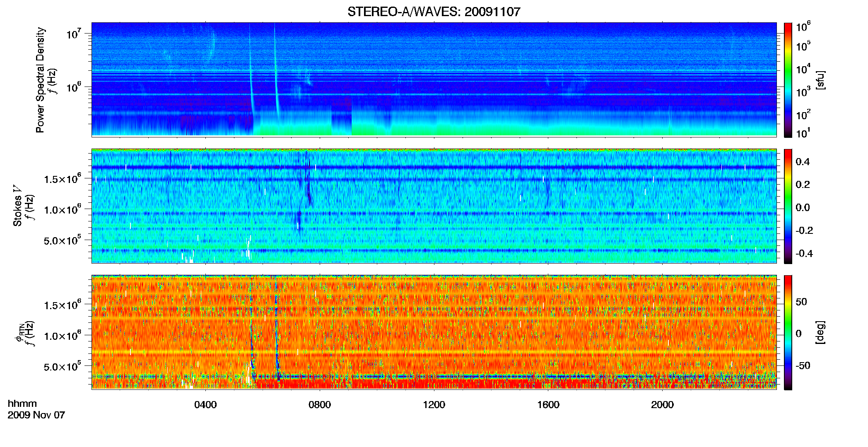Click the -0.4 value on the Stokes V color bar

tap(804, 253)
